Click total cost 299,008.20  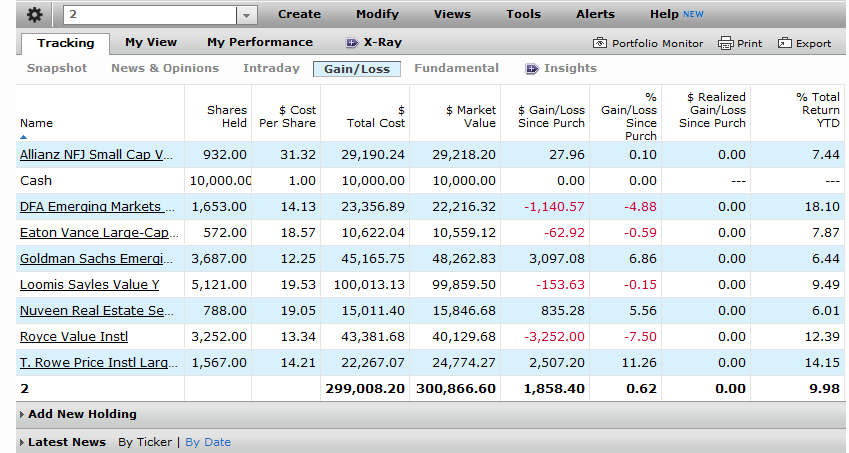tap(365, 389)
